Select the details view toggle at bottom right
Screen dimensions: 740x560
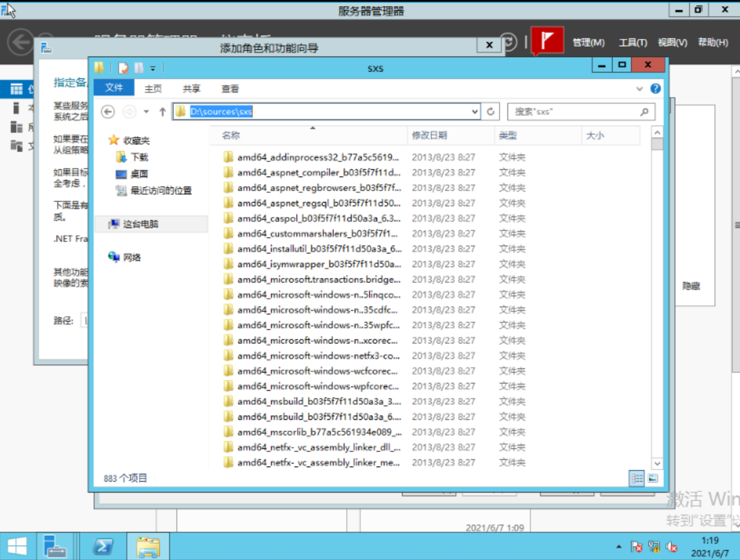(x=636, y=478)
